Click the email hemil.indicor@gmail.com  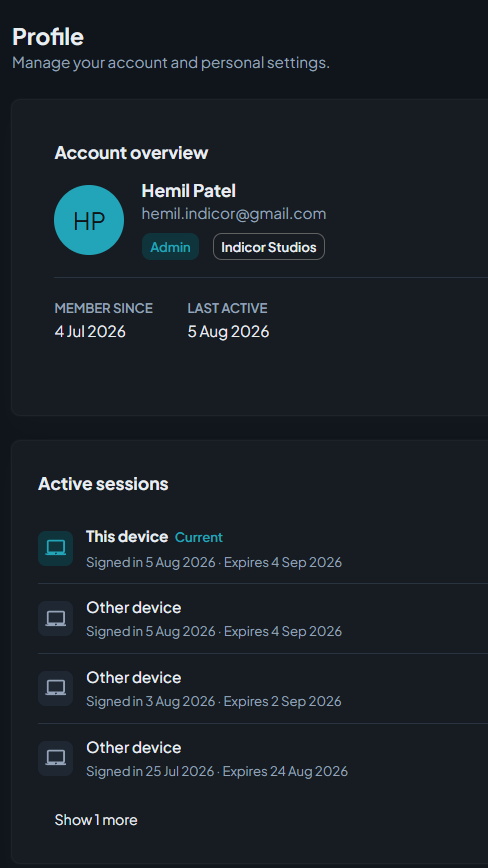[x=233, y=214]
